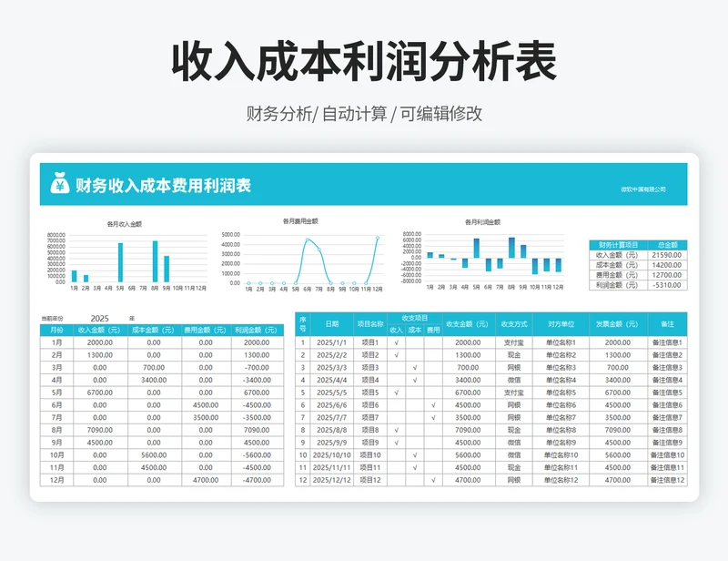Click the 收入 check mark in the 项目1 row
The width and height of the screenshot is (728, 561).
pyautogui.click(x=396, y=342)
